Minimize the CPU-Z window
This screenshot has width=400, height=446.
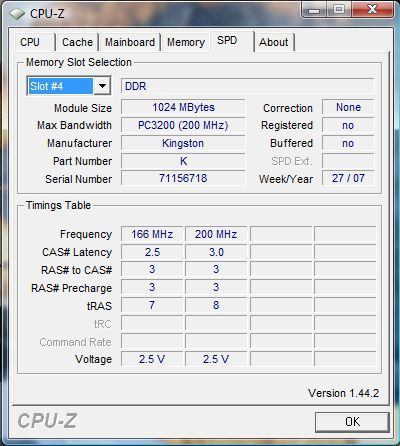click(314, 10)
